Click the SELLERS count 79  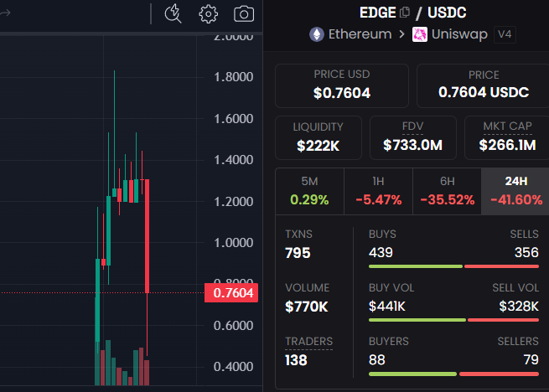[531, 360]
